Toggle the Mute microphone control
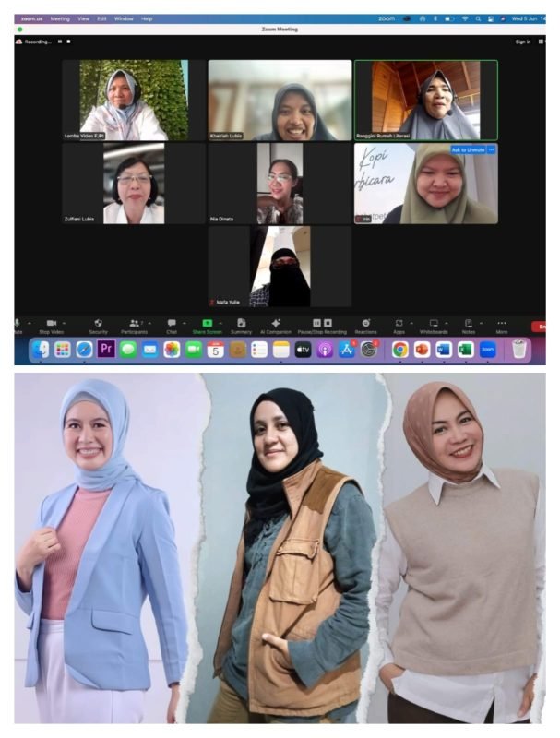The width and height of the screenshot is (560, 738). (17, 324)
